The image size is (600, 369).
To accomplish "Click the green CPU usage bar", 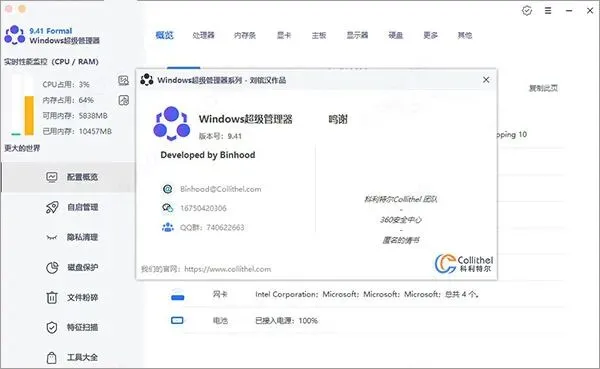I will click(16, 134).
